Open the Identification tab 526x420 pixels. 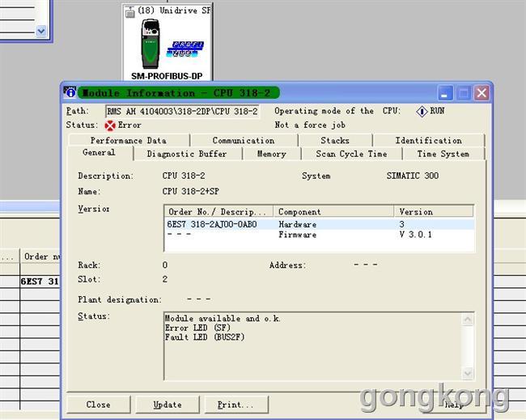428,140
